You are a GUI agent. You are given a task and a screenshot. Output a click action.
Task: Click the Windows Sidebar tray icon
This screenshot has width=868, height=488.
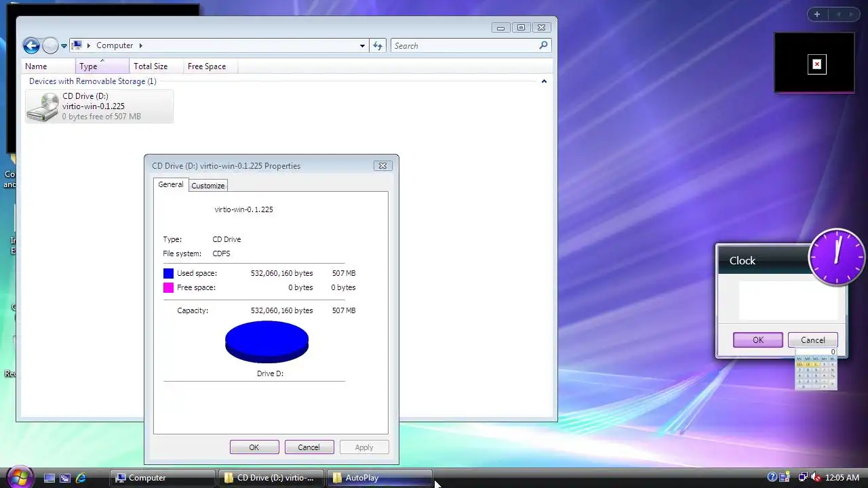(784, 477)
